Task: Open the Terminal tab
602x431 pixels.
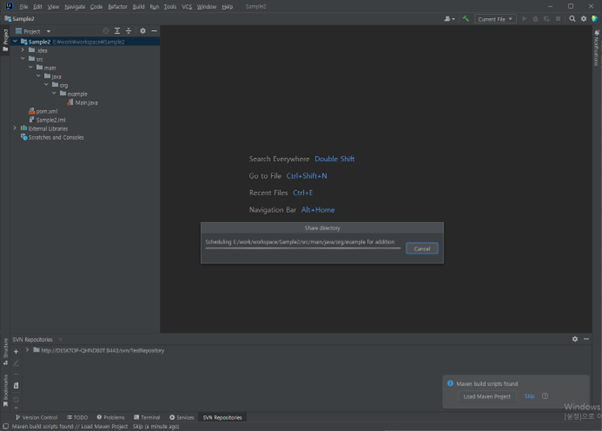Action: click(x=147, y=417)
